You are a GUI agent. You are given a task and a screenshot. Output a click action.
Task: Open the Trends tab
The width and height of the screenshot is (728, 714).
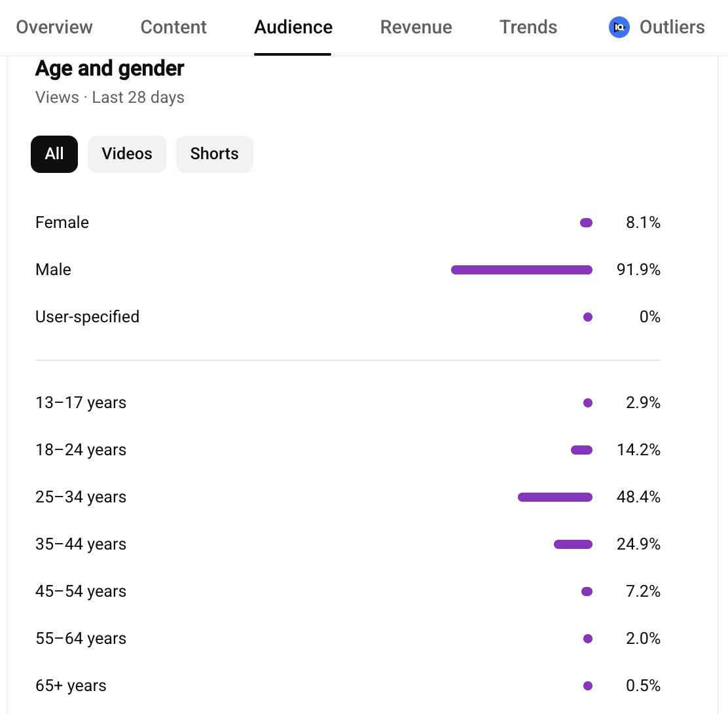point(528,28)
